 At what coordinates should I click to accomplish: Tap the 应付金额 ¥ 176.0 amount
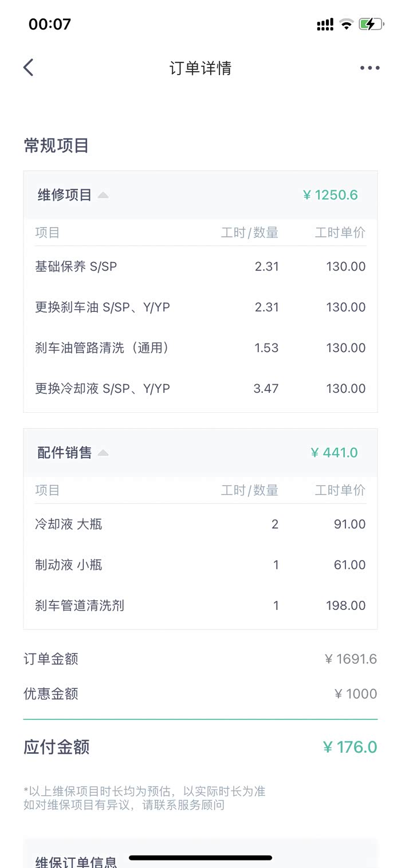[x=350, y=747]
